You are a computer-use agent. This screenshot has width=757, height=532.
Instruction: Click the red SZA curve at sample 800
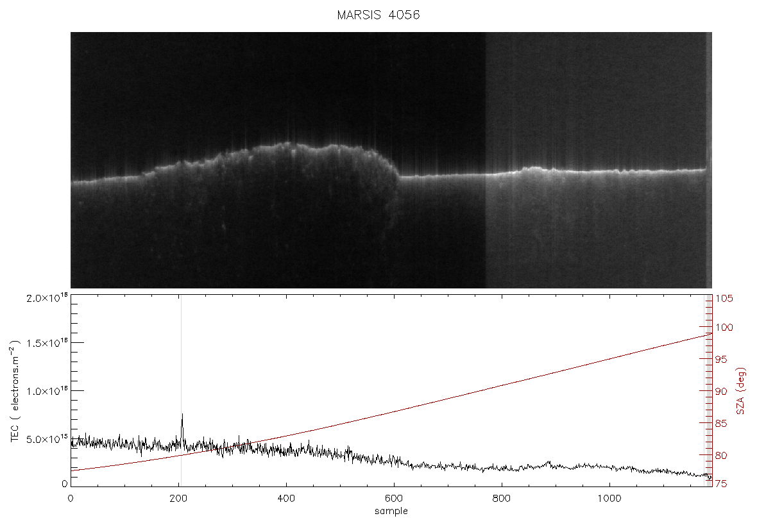point(502,385)
